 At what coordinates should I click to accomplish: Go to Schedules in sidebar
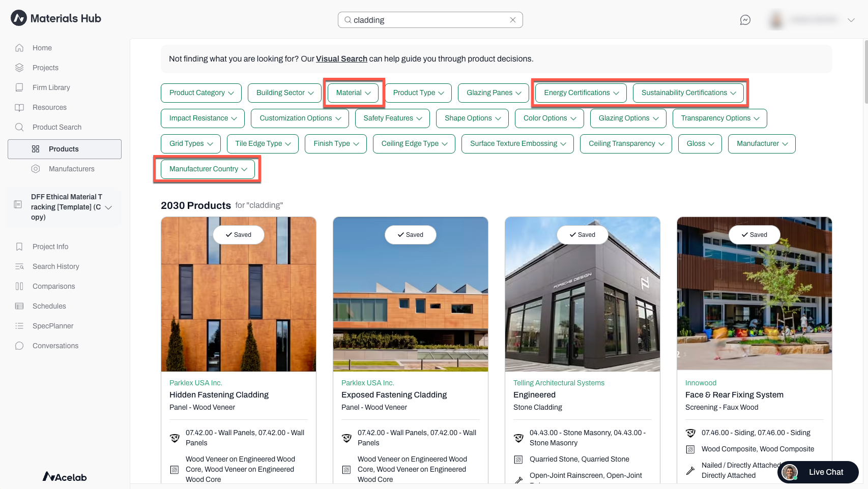(x=49, y=306)
